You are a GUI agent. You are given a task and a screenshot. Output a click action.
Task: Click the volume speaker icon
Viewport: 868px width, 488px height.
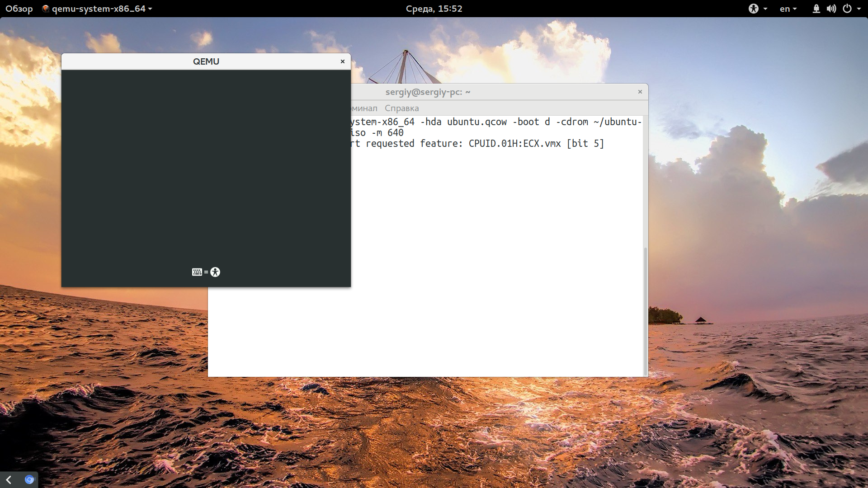tap(831, 9)
